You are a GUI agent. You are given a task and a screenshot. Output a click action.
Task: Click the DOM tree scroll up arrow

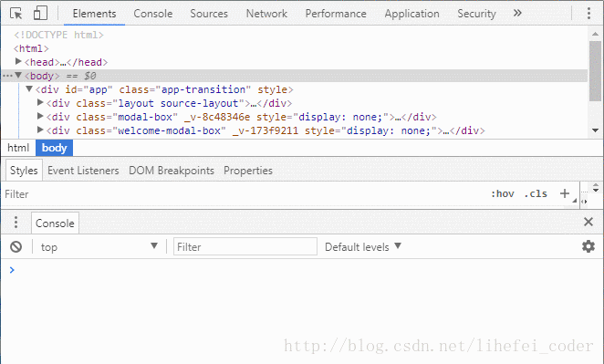pyautogui.click(x=595, y=34)
